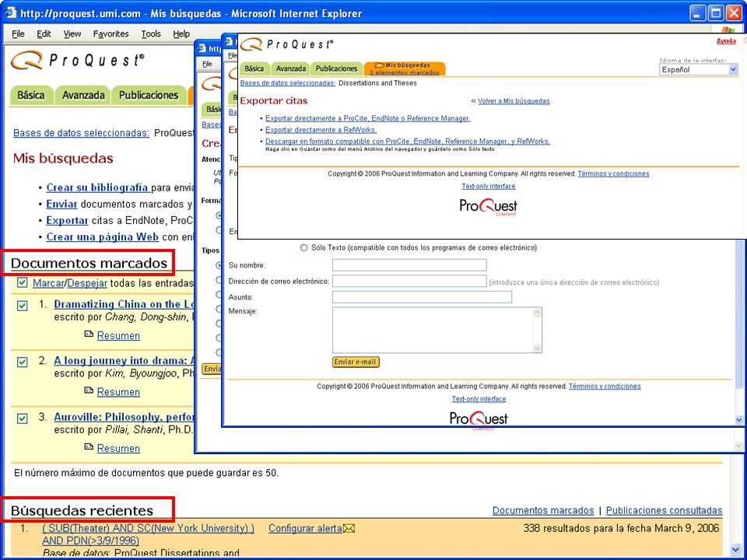Click the envelope icon next to Configurar alerta

click(x=349, y=528)
